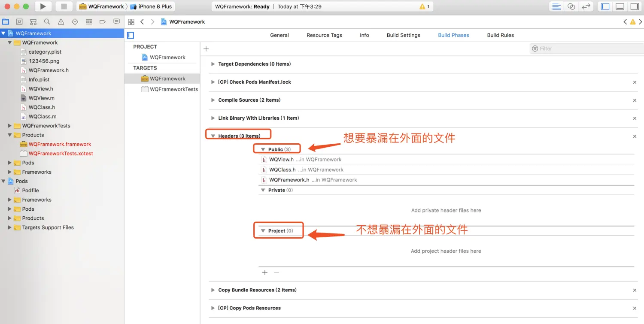
Task: Delete the Headers build phase
Action: click(x=635, y=136)
